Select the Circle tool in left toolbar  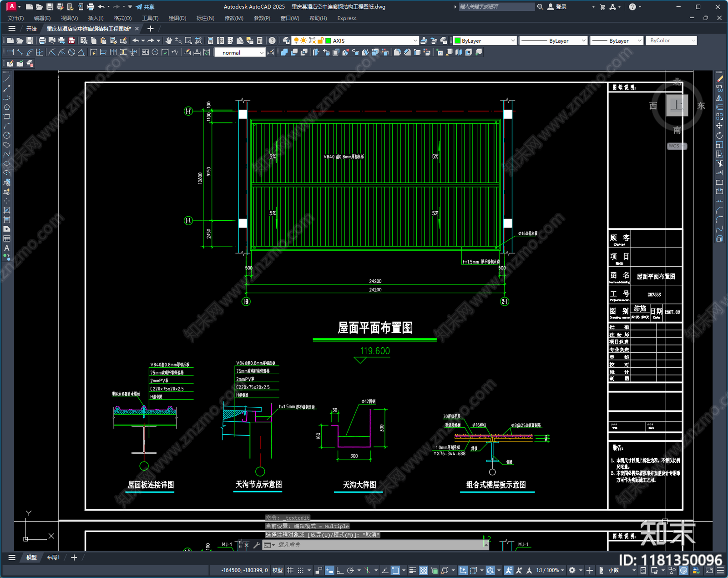(x=7, y=135)
